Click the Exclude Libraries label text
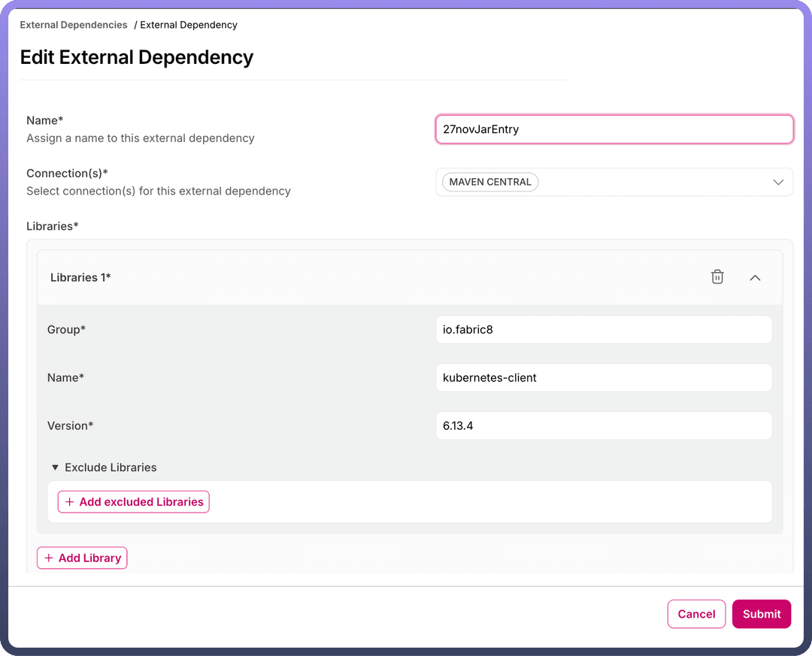 (111, 467)
